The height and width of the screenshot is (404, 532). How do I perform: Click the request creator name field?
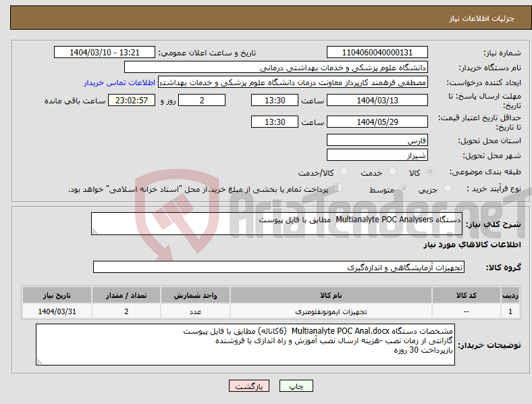click(x=293, y=82)
